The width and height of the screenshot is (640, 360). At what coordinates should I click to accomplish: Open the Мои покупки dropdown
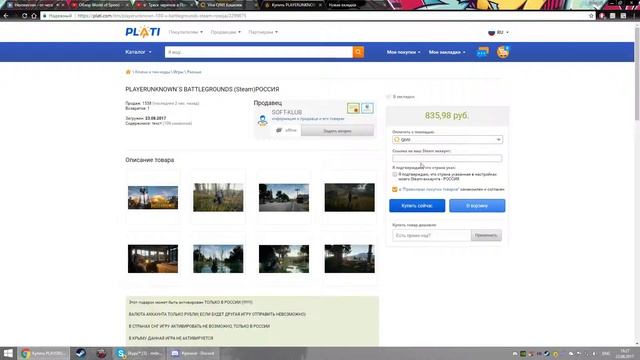[x=403, y=52]
